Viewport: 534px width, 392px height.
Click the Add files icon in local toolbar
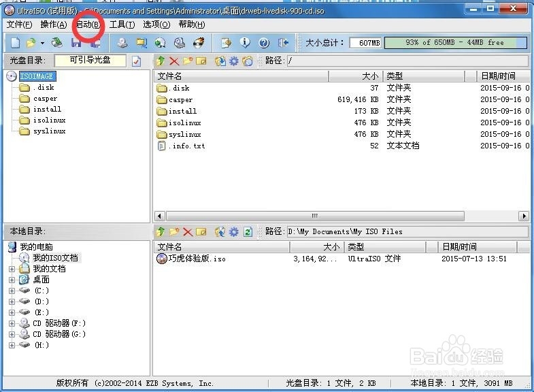[x=220, y=232]
